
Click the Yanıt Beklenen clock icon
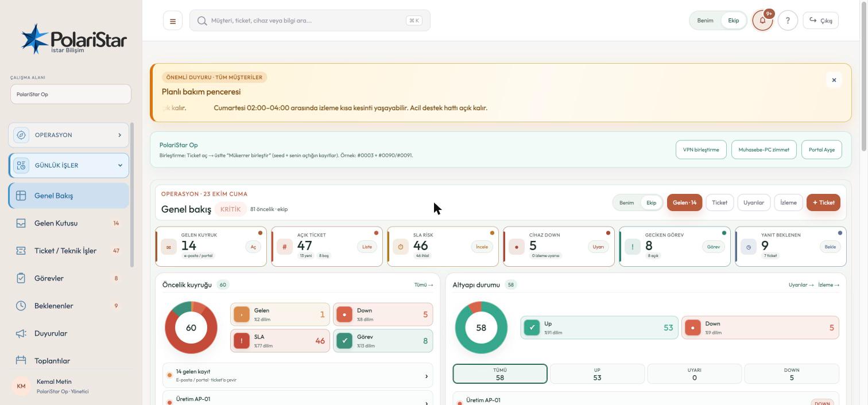749,247
